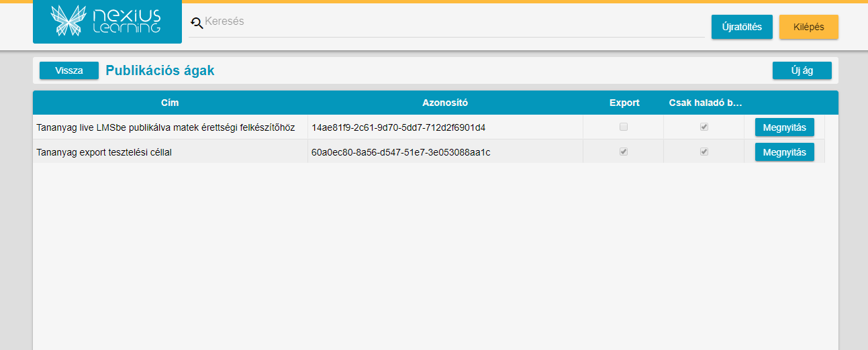Select the 'Tananyag export tesztelési céllal' row title

(x=104, y=152)
